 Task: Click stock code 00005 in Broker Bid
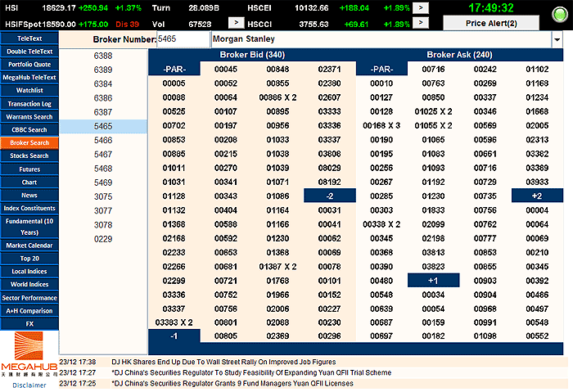click(x=174, y=83)
